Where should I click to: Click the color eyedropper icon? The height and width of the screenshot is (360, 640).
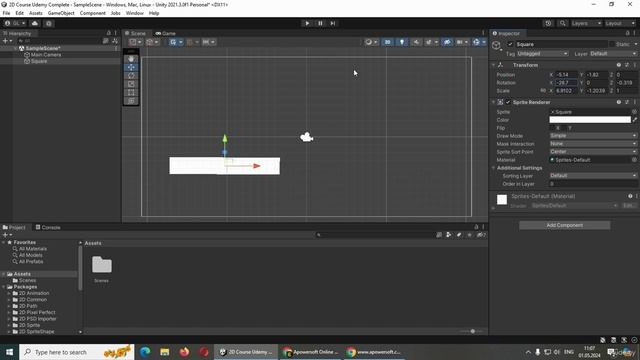(634, 120)
